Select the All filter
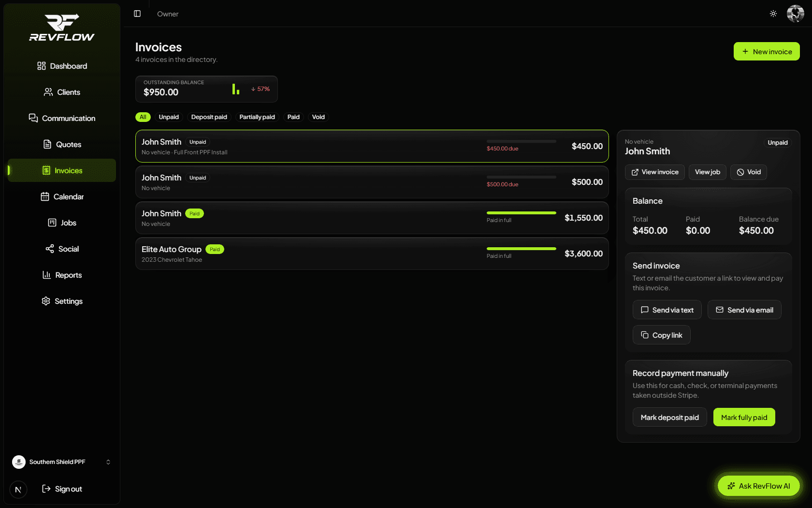Image resolution: width=812 pixels, height=508 pixels. 143,117
